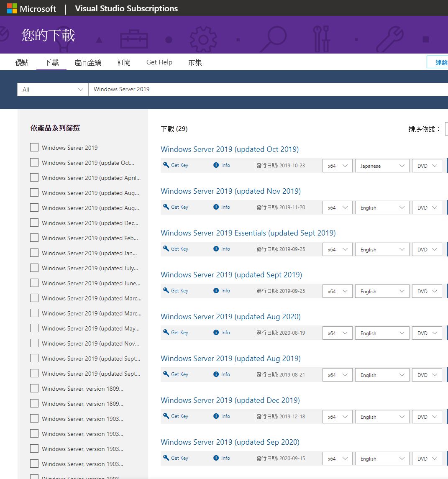Select the "updated Dec..." filter checkbox
This screenshot has height=479, width=448.
(x=34, y=223)
